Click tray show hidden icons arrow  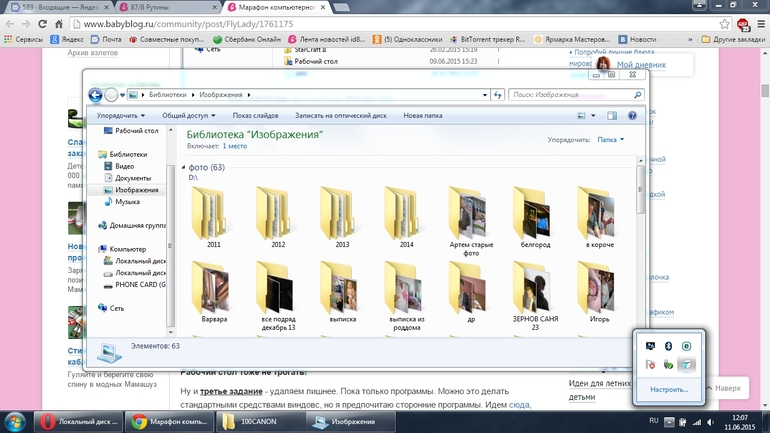669,422
